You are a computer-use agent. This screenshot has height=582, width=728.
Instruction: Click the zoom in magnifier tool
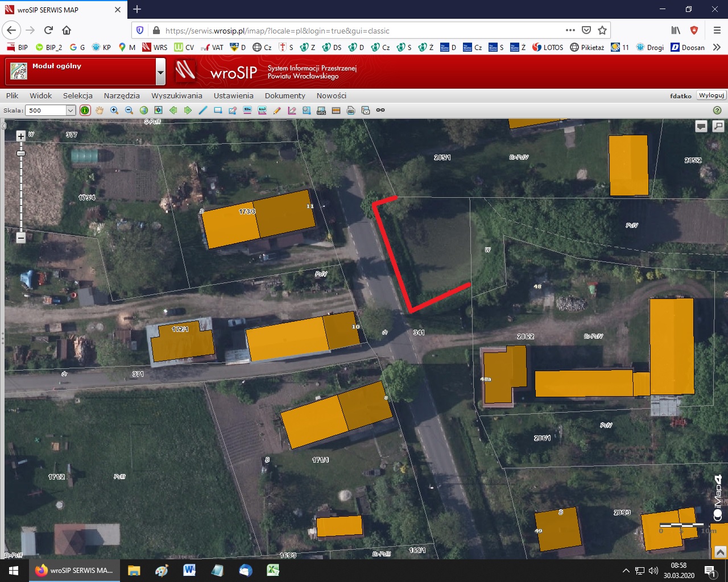[114, 110]
